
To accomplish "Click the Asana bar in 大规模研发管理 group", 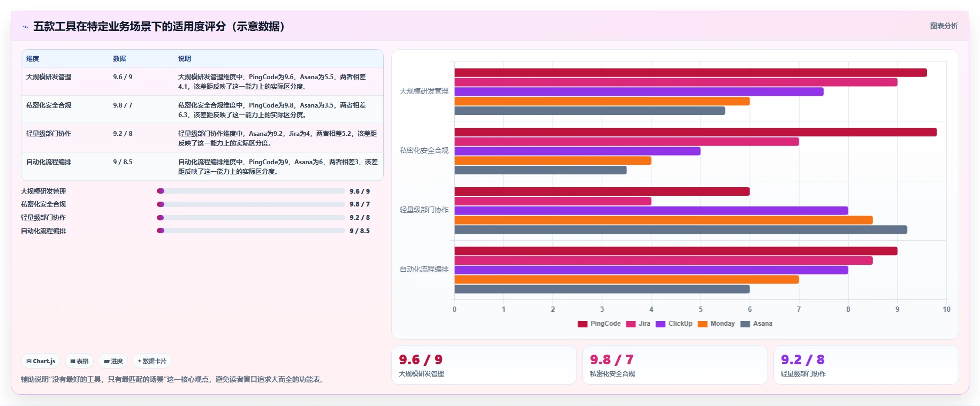I will coord(590,111).
